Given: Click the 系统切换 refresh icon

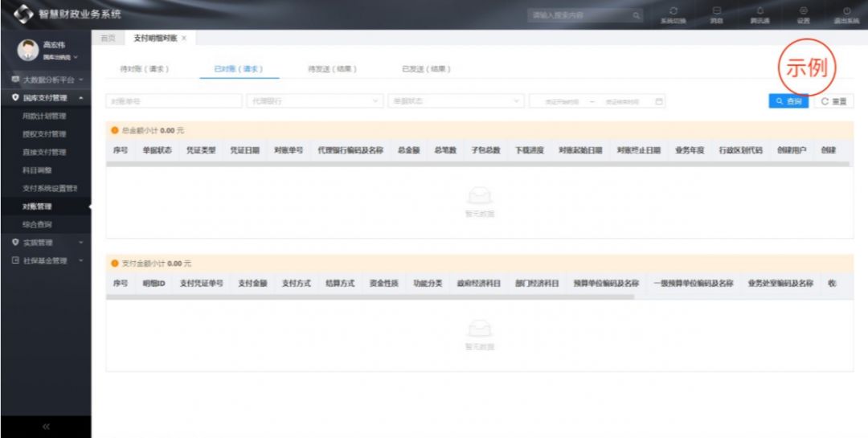Looking at the screenshot, I should [674, 10].
